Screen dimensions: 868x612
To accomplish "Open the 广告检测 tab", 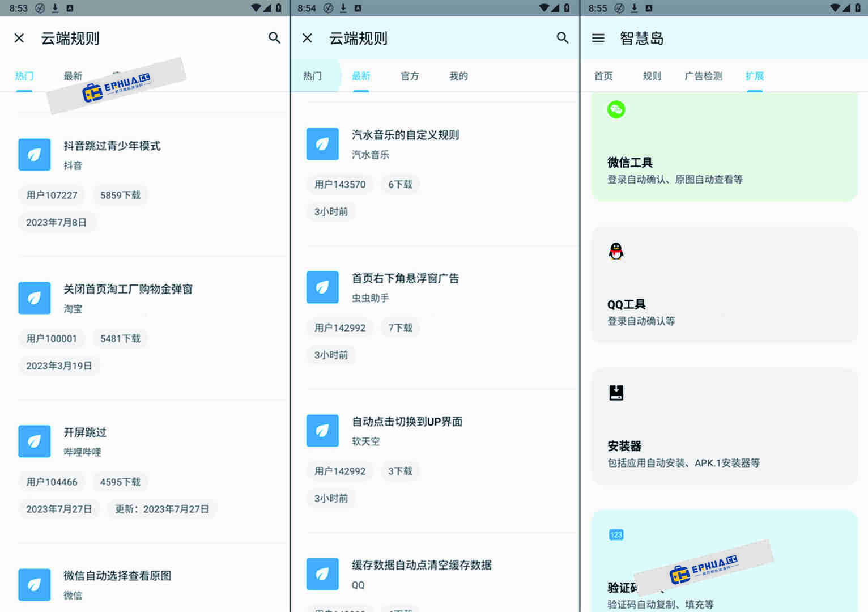I will click(703, 76).
